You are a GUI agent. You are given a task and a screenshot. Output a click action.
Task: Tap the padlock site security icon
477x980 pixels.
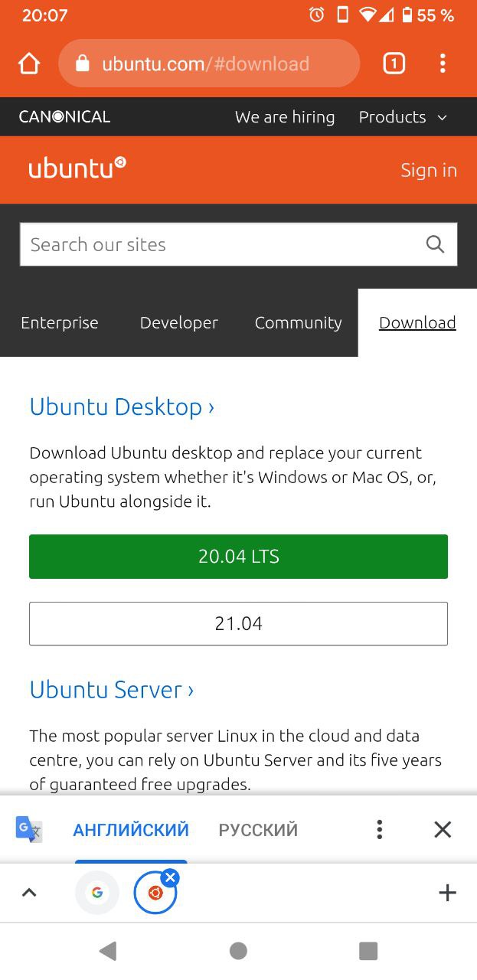click(x=83, y=64)
